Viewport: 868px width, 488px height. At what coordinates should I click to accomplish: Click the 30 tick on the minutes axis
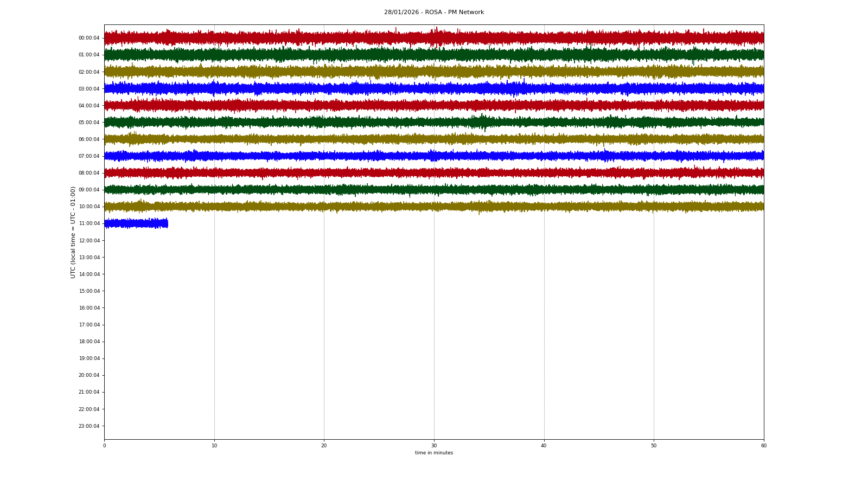click(x=433, y=446)
